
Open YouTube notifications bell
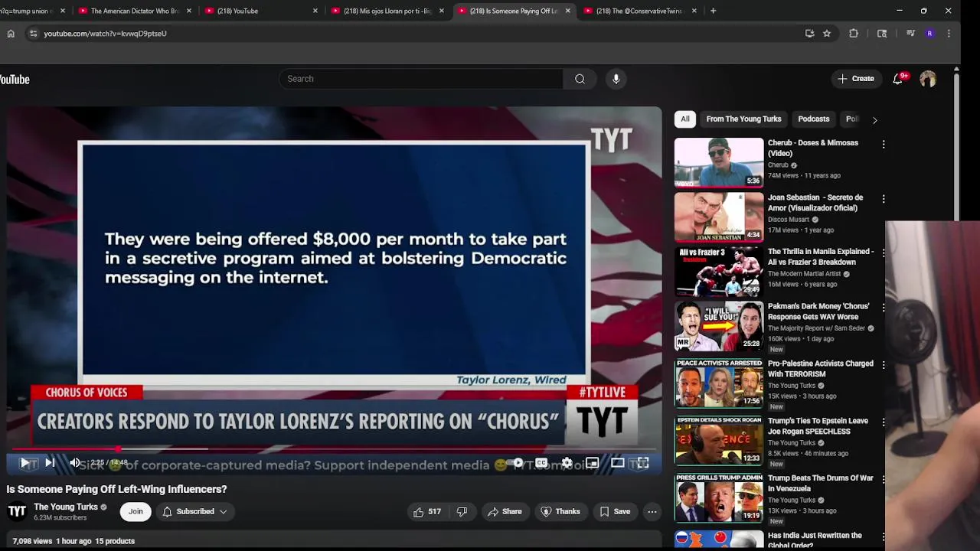[898, 79]
